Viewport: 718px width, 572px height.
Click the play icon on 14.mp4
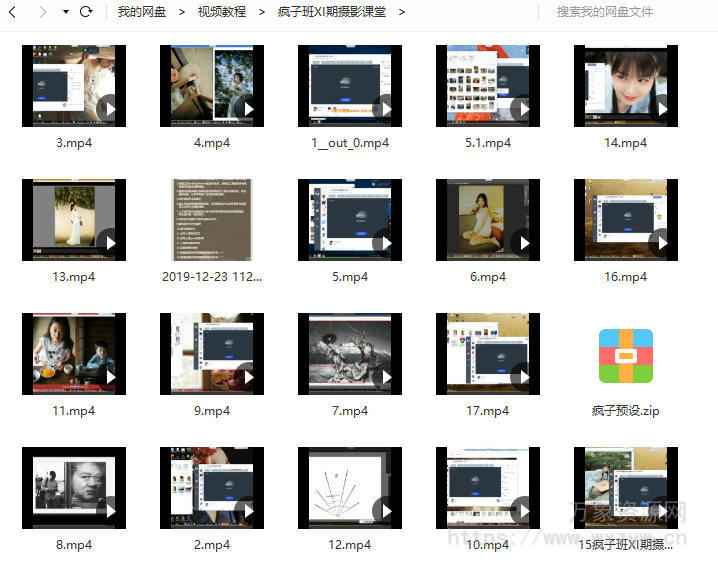point(659,108)
